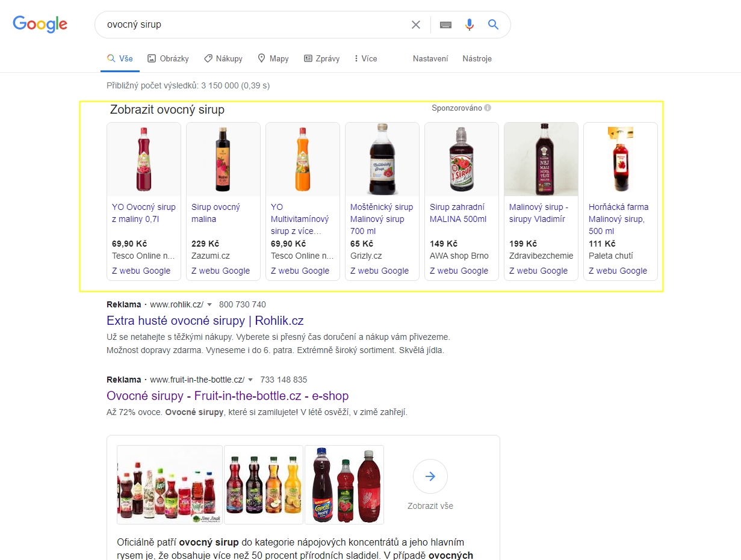Click phone number '800 730 740'
Image resolution: width=741 pixels, height=560 pixels.
(x=243, y=305)
